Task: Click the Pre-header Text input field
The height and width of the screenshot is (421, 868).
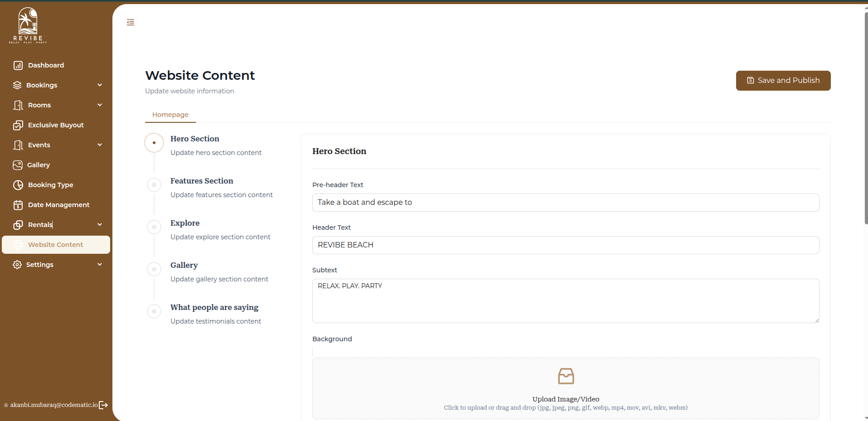Action: tap(566, 203)
